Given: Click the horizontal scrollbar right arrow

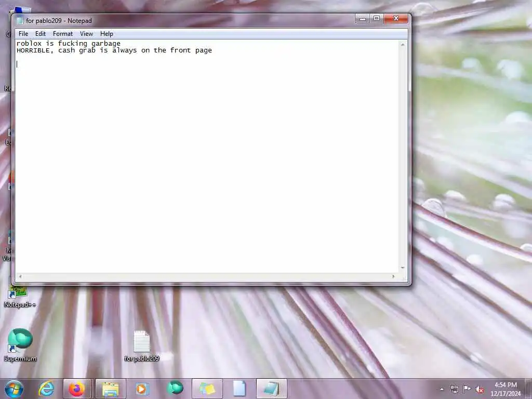Looking at the screenshot, I should [393, 276].
